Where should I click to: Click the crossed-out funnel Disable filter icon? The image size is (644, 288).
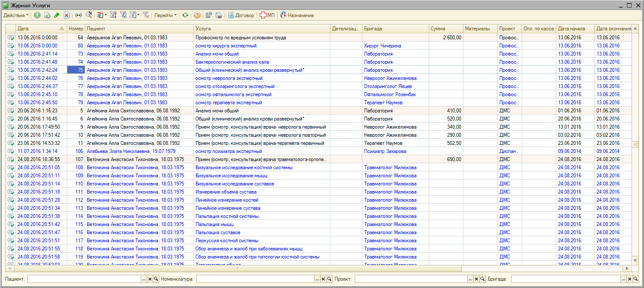pyautogui.click(x=145, y=15)
